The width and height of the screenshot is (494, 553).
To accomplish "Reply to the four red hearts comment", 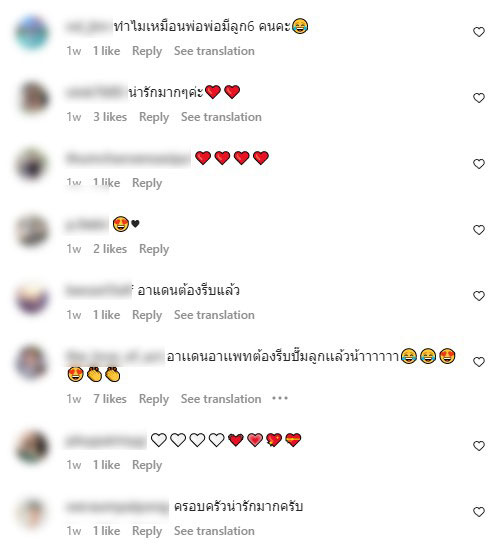I will pos(147,183).
